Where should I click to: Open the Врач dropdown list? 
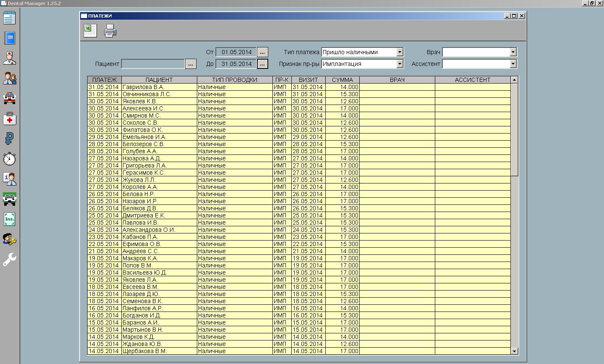pyautogui.click(x=513, y=52)
